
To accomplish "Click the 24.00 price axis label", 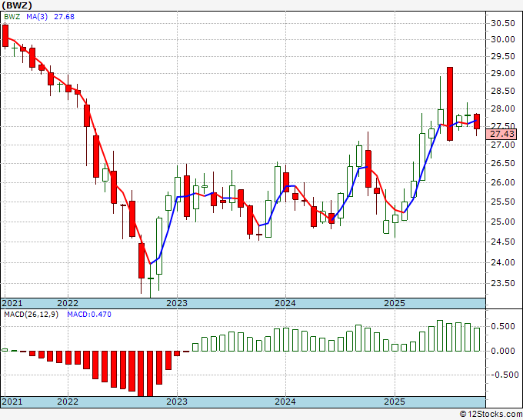I will coord(503,262).
